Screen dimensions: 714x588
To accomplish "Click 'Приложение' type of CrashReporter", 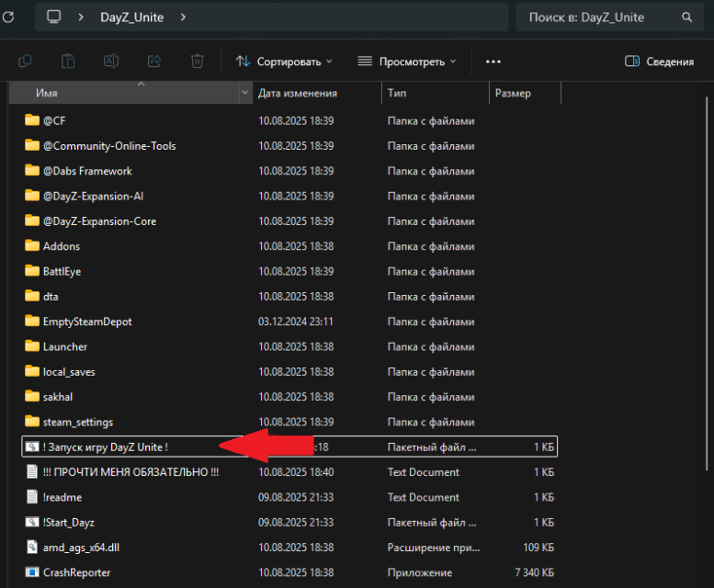I will [420, 572].
